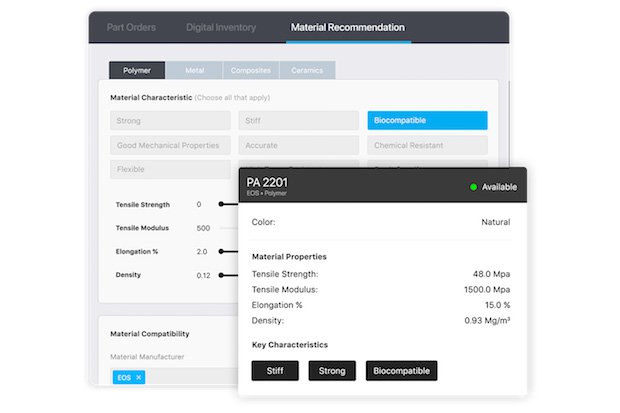Viewport: 620px width, 413px height.
Task: Click the 'EOS • Polymer' subtitle
Action: [x=267, y=193]
